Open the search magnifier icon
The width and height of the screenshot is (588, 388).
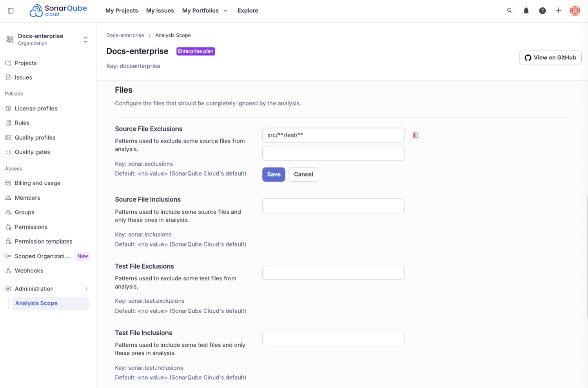click(510, 11)
